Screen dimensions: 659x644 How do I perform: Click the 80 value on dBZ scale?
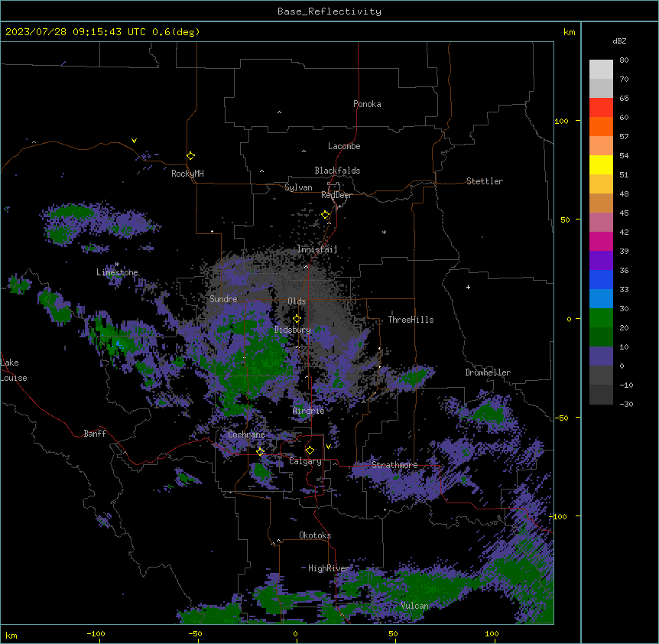[624, 60]
